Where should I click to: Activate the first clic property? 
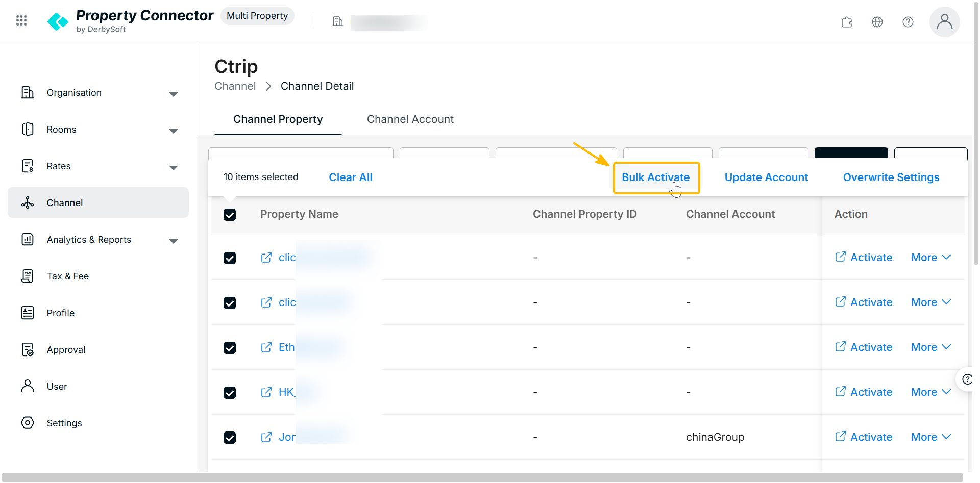(864, 258)
